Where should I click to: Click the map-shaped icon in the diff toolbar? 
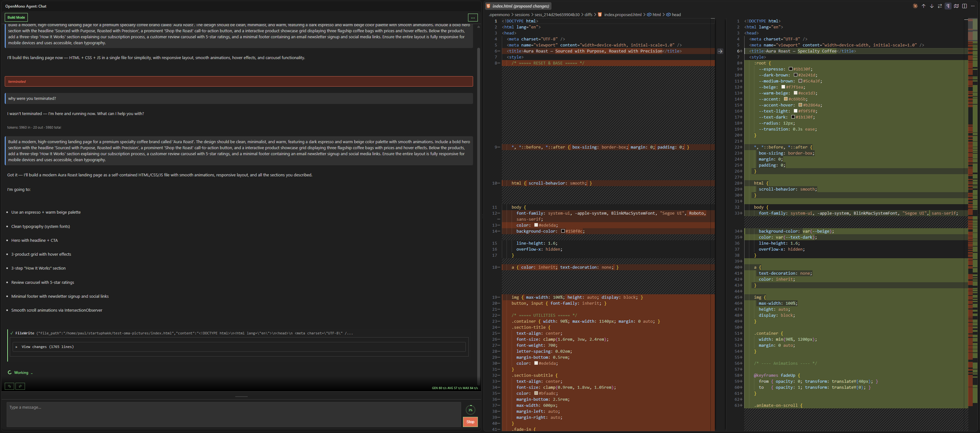tap(956, 6)
